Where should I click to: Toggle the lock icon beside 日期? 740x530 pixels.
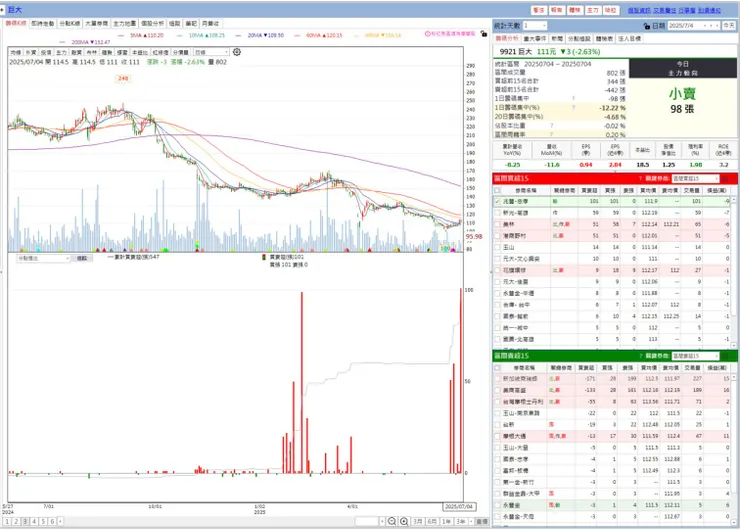(647, 26)
